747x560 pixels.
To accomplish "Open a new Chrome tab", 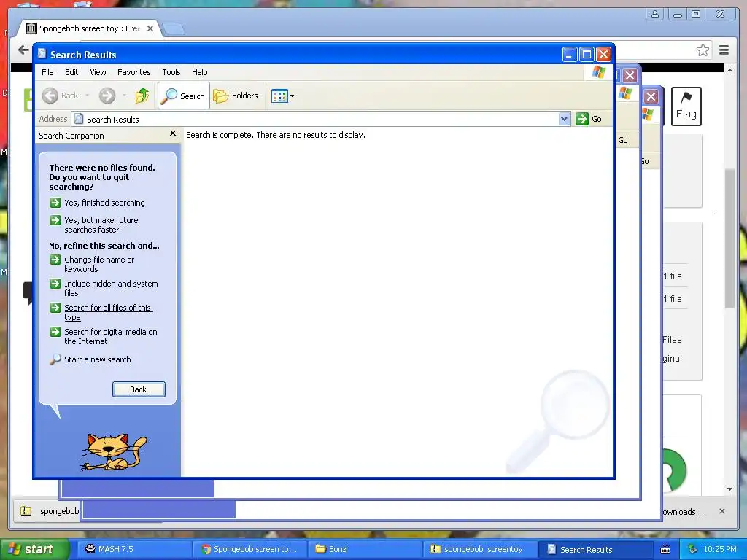I will 174,29.
